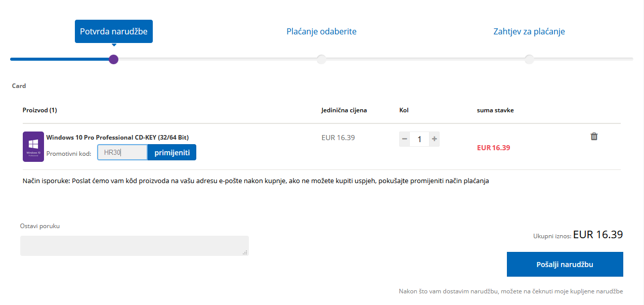Click the Nakon što vam dostavim narudžbu note
The height and width of the screenshot is (305, 644).
click(x=511, y=291)
